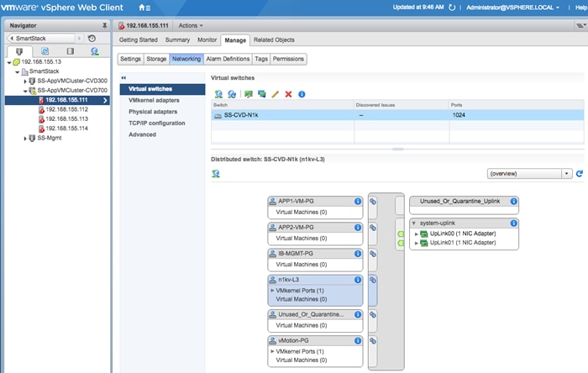Click Migrate virtual machine networking icon
Image resolution: width=588 pixels, height=373 pixels.
point(261,94)
